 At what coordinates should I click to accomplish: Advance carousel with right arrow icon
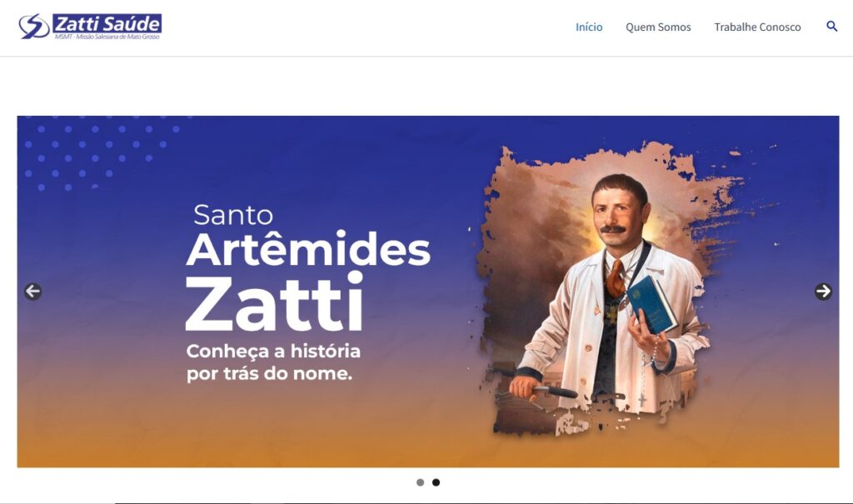point(823,292)
